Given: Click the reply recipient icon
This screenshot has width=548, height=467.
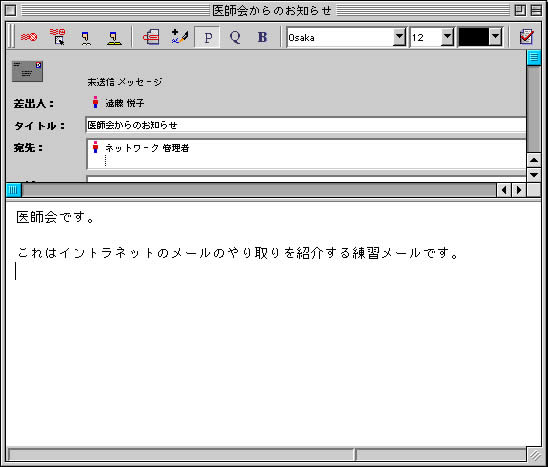Looking at the screenshot, I should (x=86, y=38).
